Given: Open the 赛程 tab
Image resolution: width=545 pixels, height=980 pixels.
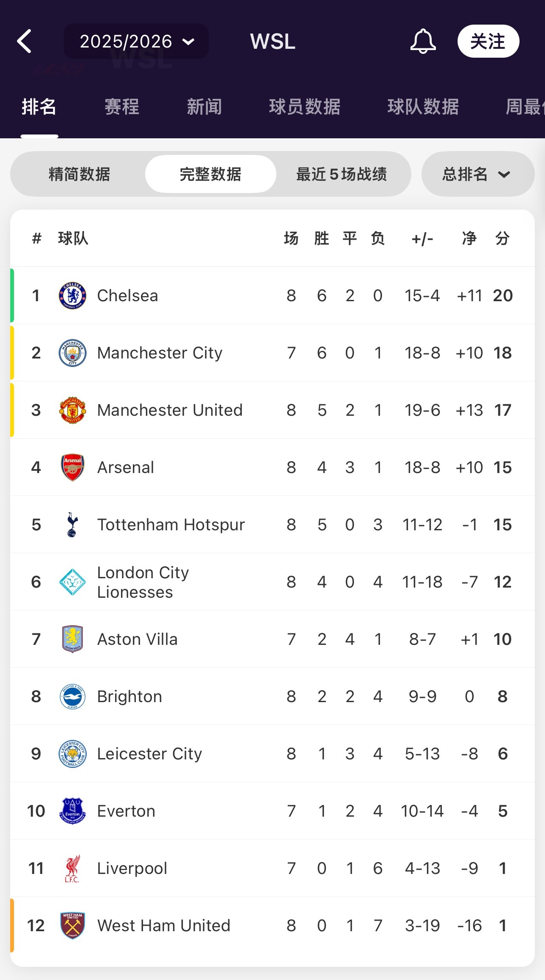Looking at the screenshot, I should pos(122,107).
